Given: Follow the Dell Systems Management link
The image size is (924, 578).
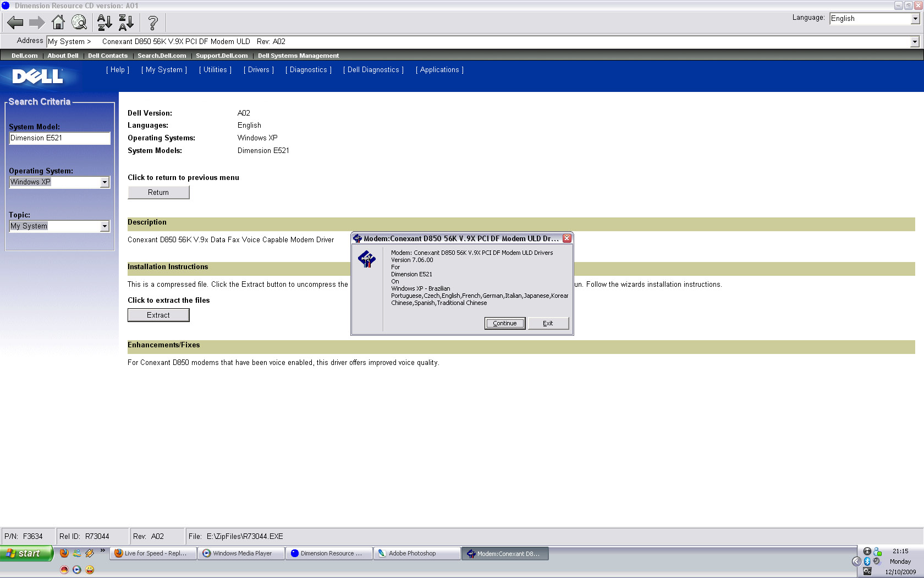Looking at the screenshot, I should click(x=298, y=56).
